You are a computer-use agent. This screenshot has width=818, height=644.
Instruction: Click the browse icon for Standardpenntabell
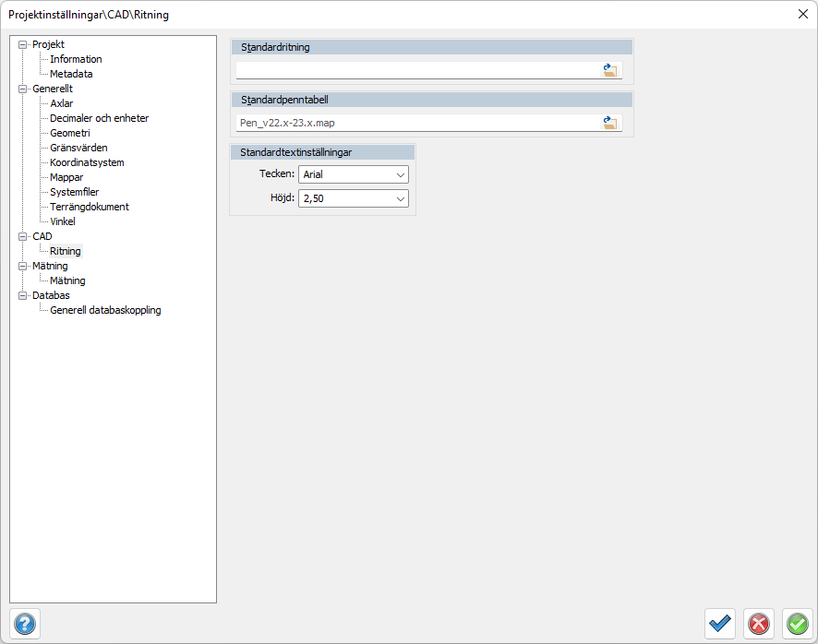pos(610,123)
